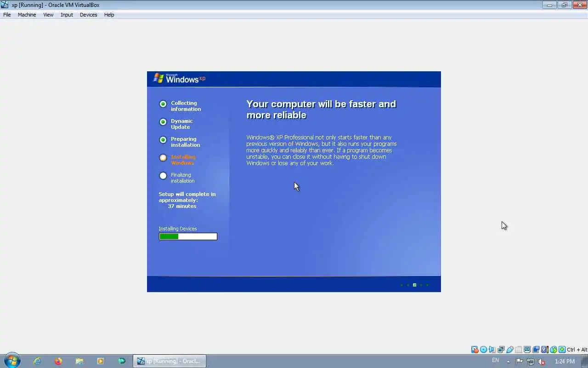The image size is (588, 368).
Task: Launch Internet Explorer from the taskbar
Action: [37, 361]
